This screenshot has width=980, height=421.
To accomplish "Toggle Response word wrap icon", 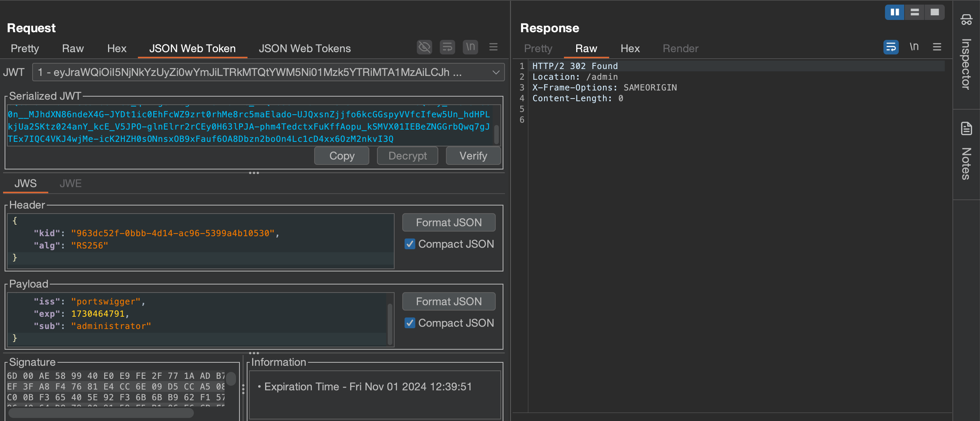I will pos(891,47).
